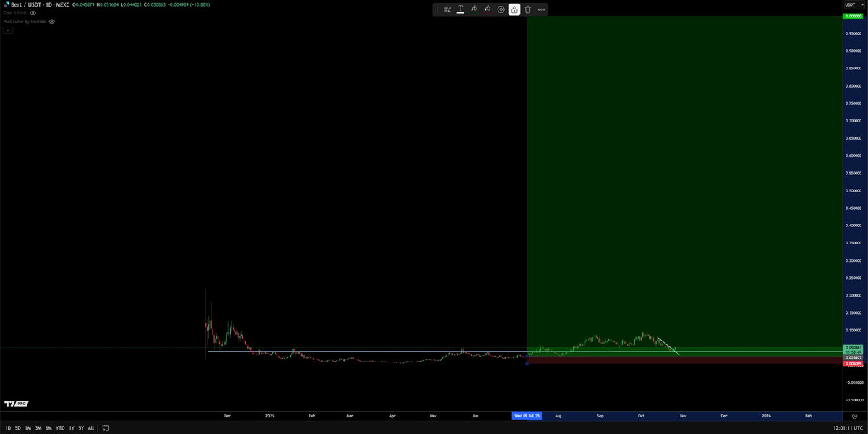Click the Wed 09 Jul '25 date marker
The image size is (868, 434).
point(527,416)
